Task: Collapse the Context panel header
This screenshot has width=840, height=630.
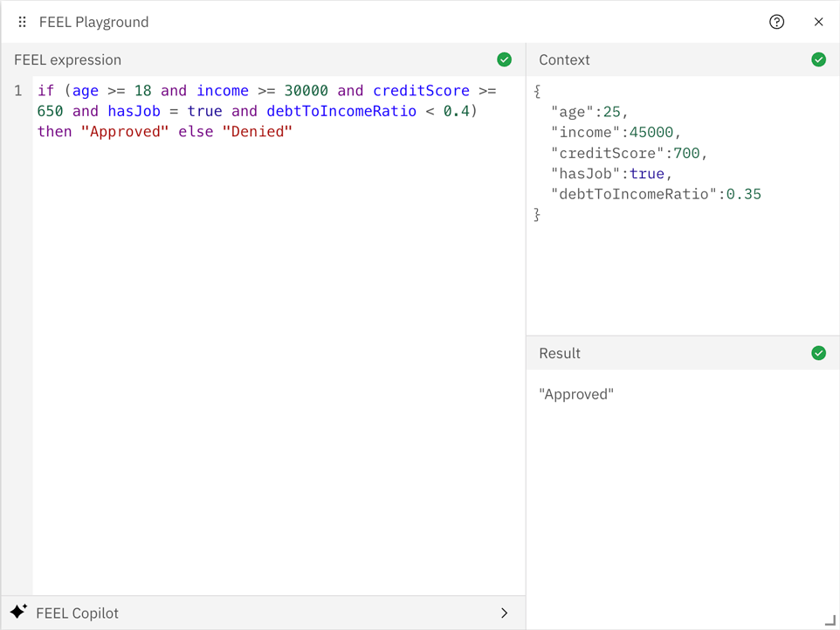Action: click(x=564, y=59)
